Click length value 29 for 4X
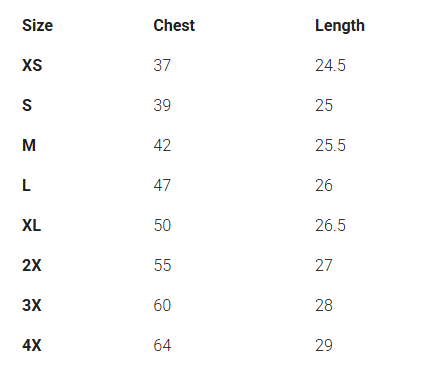This screenshot has height=382, width=429. [x=324, y=345]
